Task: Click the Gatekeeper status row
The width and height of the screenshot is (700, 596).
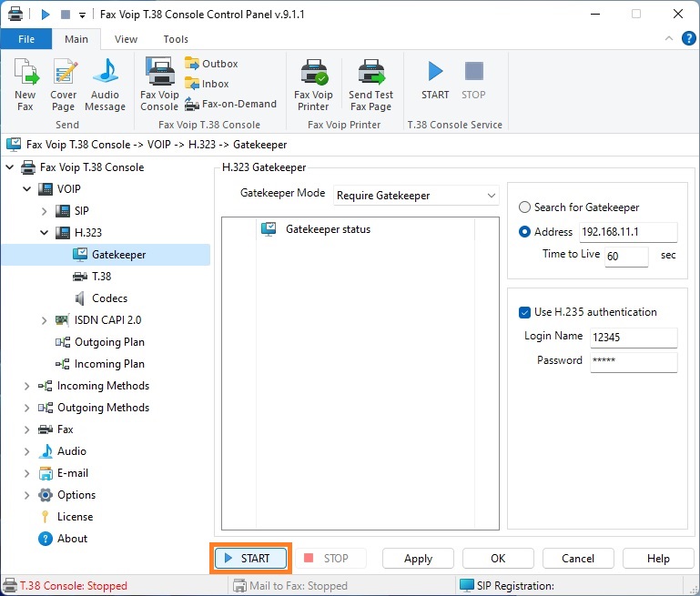Action: [x=360, y=229]
